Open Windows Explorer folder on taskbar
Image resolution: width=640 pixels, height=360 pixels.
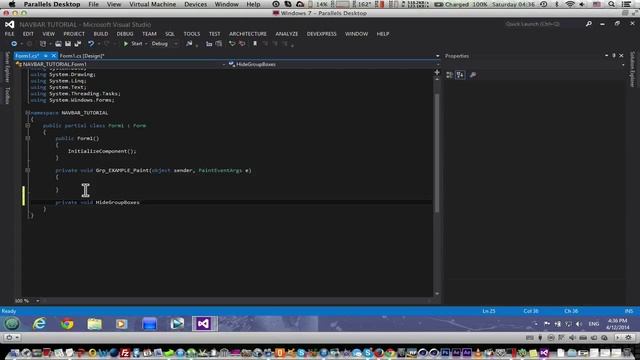94,324
